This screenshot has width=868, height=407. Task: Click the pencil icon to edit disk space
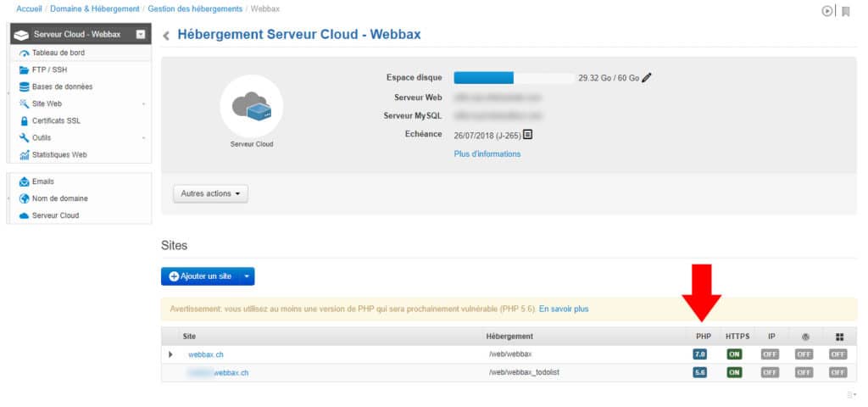click(x=647, y=78)
